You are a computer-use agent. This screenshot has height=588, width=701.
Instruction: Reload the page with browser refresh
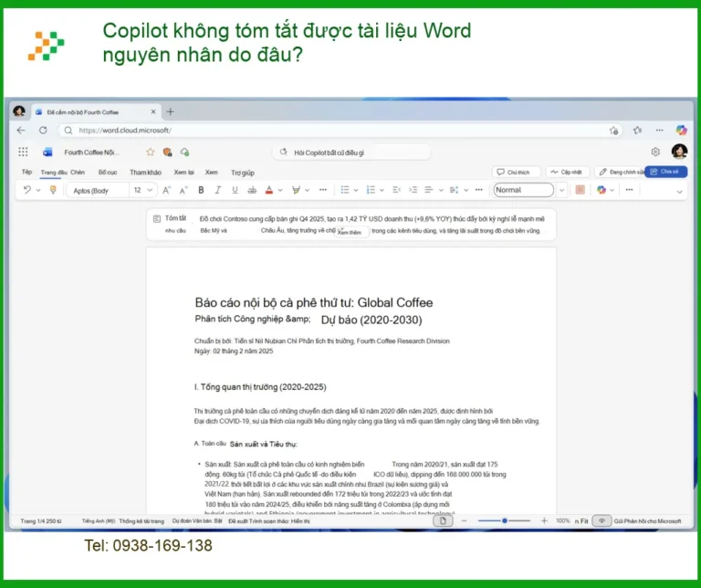[43, 131]
